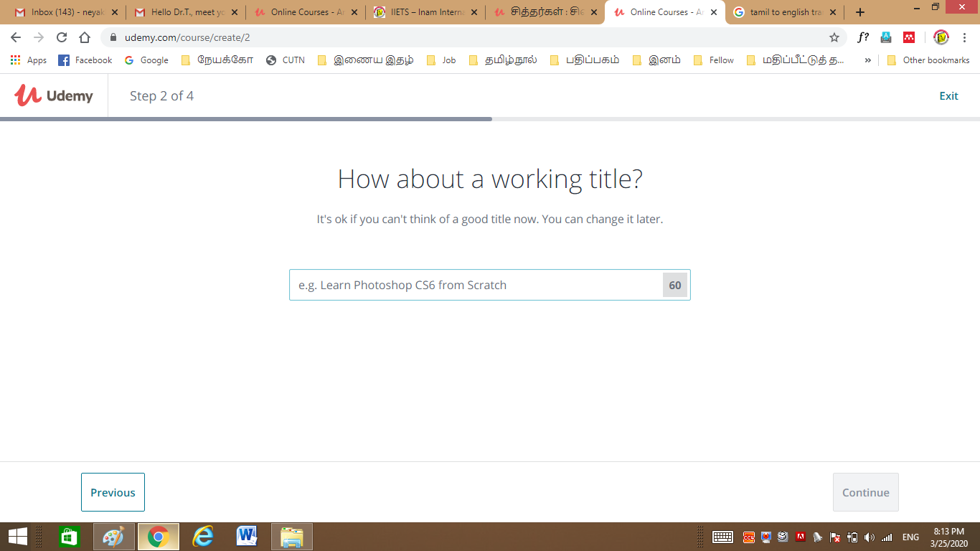Screen dimensions: 980x551
Task: Open the தமிழ்நூல் bookmark folder
Action: [x=503, y=60]
